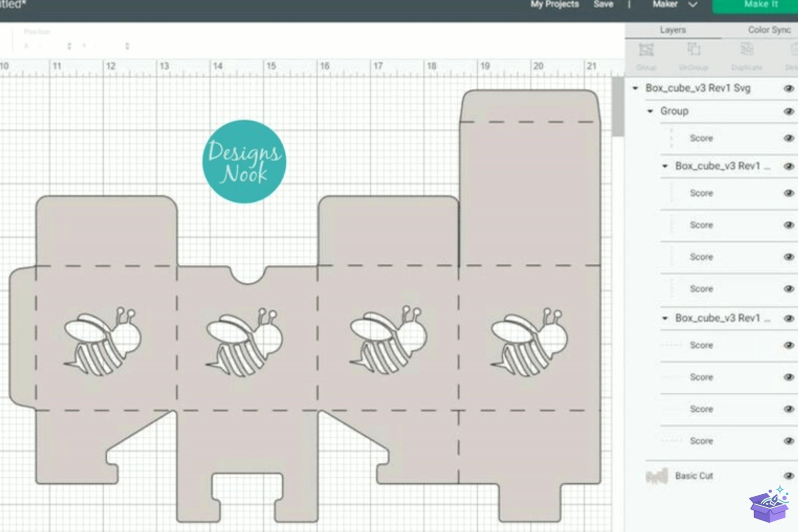Click Save in the top bar
Image resolution: width=798 pixels, height=532 pixels.
[x=603, y=4]
